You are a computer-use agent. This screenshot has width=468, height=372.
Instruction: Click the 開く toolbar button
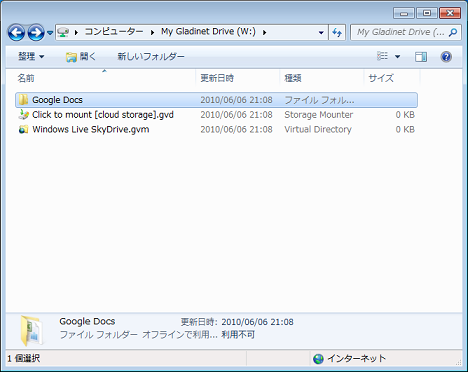(x=81, y=56)
